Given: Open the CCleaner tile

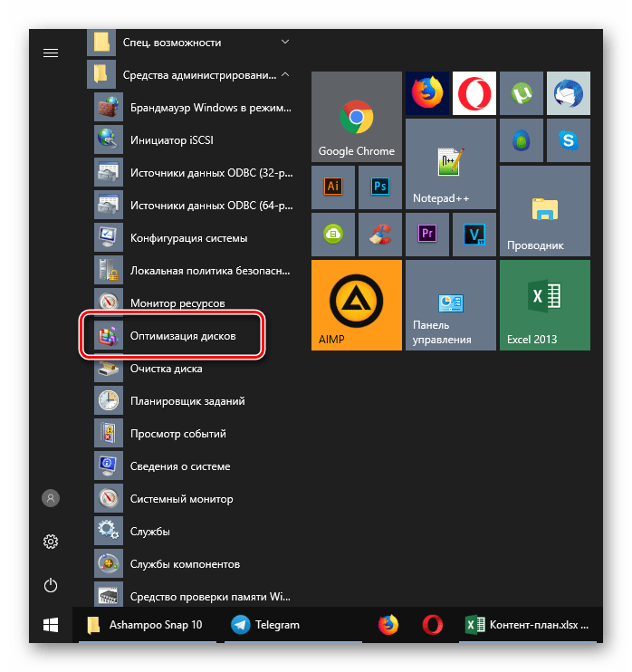Looking at the screenshot, I should tap(380, 235).
